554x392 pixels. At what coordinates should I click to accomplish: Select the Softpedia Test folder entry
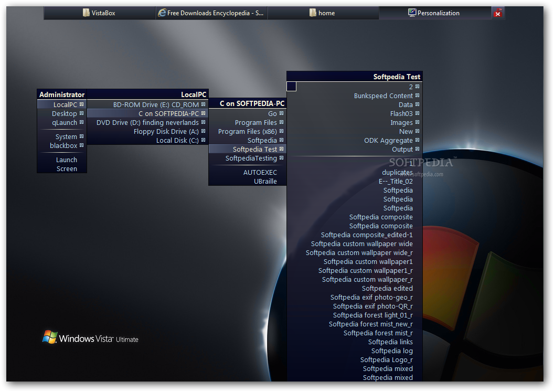[x=247, y=149]
